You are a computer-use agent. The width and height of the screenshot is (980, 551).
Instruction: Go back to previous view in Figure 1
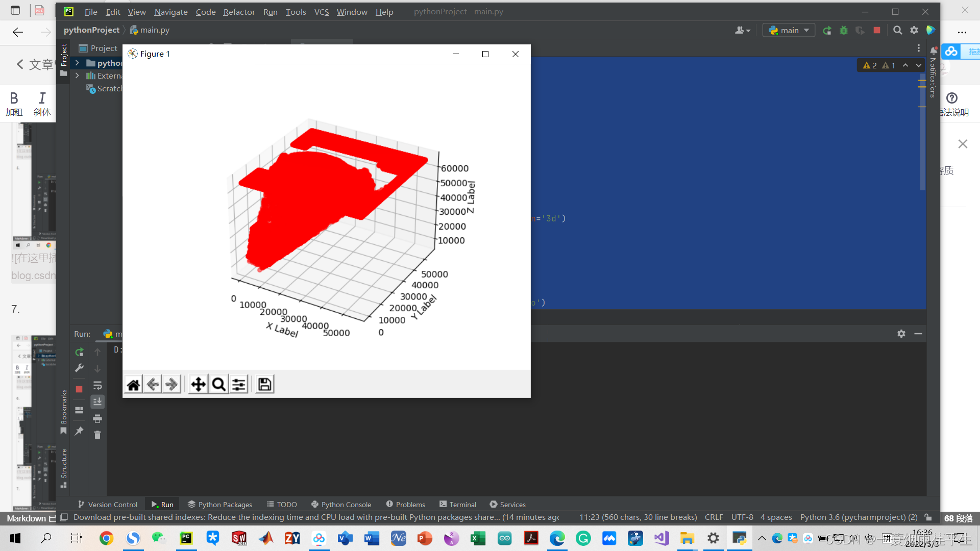point(153,384)
